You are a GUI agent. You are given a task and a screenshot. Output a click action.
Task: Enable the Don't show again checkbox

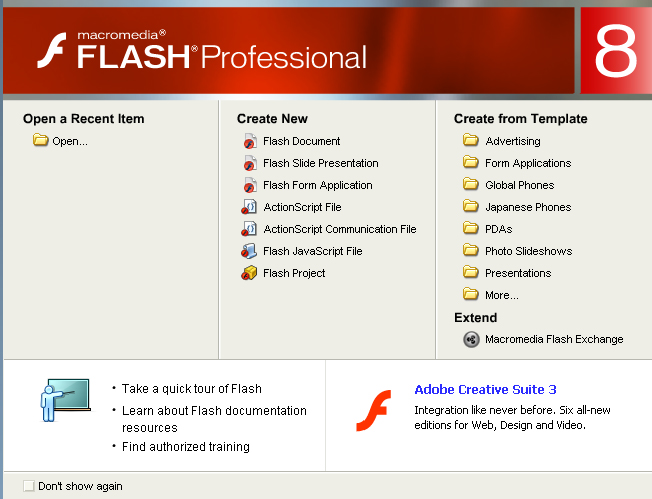tap(29, 486)
